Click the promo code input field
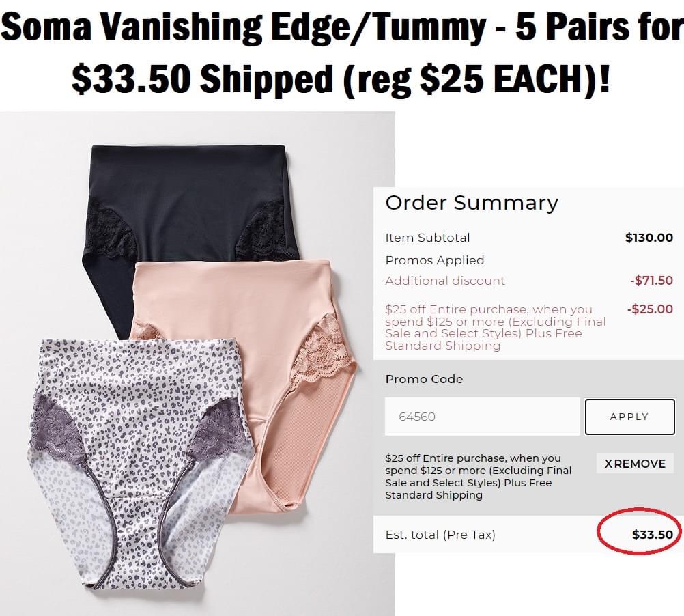Screen dimensions: 684x616 482,417
